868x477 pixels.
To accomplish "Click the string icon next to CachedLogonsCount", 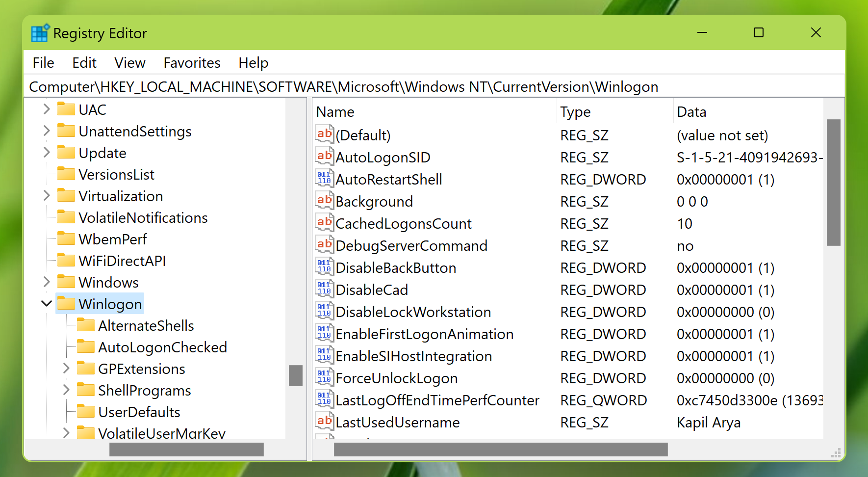I will [x=324, y=222].
